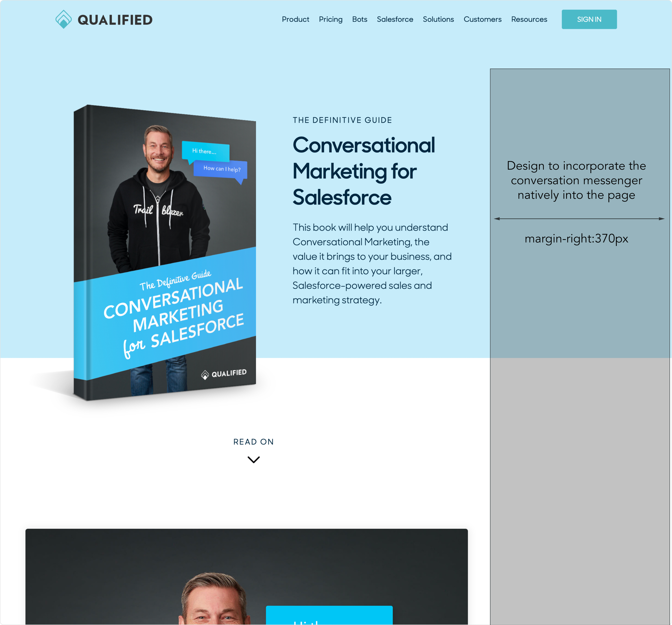
Task: Toggle the Salesforce integration view
Action: pyautogui.click(x=394, y=19)
